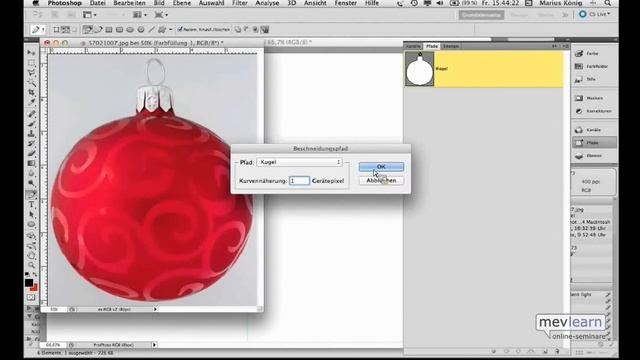
Task: Click Abbrechen in the dialog
Action: (381, 180)
